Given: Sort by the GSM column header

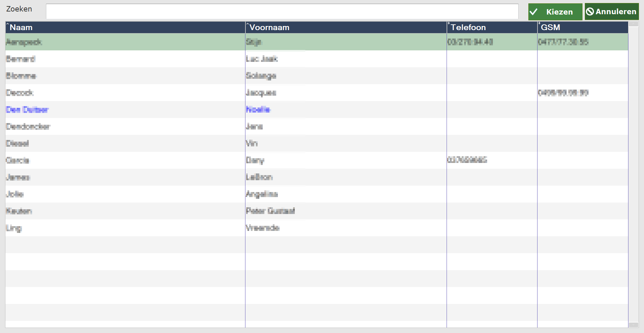Looking at the screenshot, I should click(x=583, y=27).
